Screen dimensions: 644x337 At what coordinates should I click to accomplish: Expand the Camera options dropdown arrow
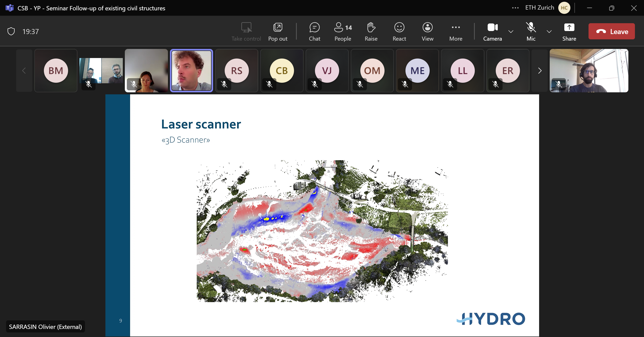pos(511,32)
